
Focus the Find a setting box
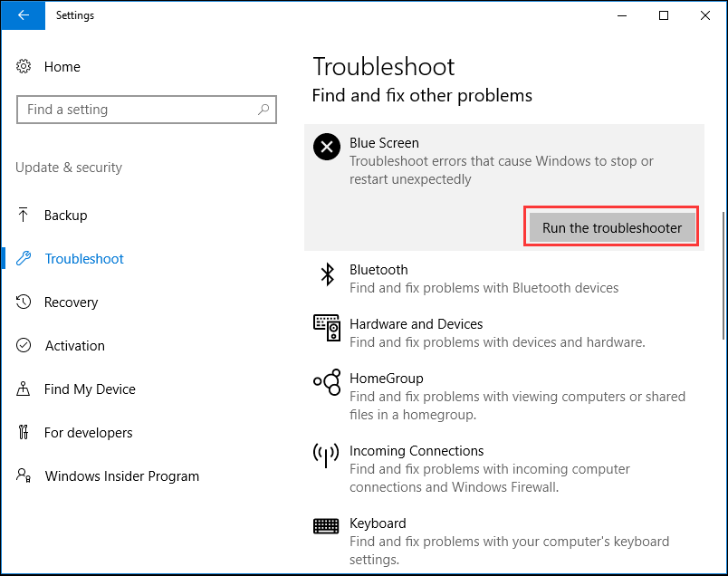click(x=147, y=110)
